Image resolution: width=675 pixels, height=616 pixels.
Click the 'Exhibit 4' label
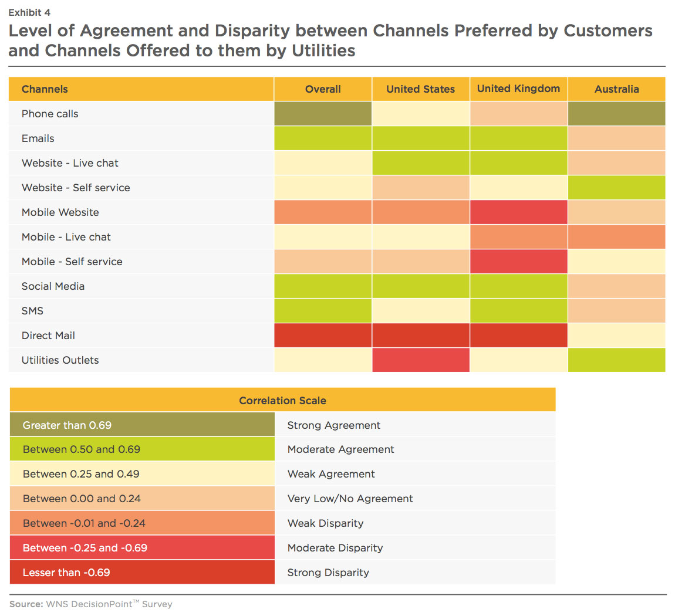coord(29,12)
